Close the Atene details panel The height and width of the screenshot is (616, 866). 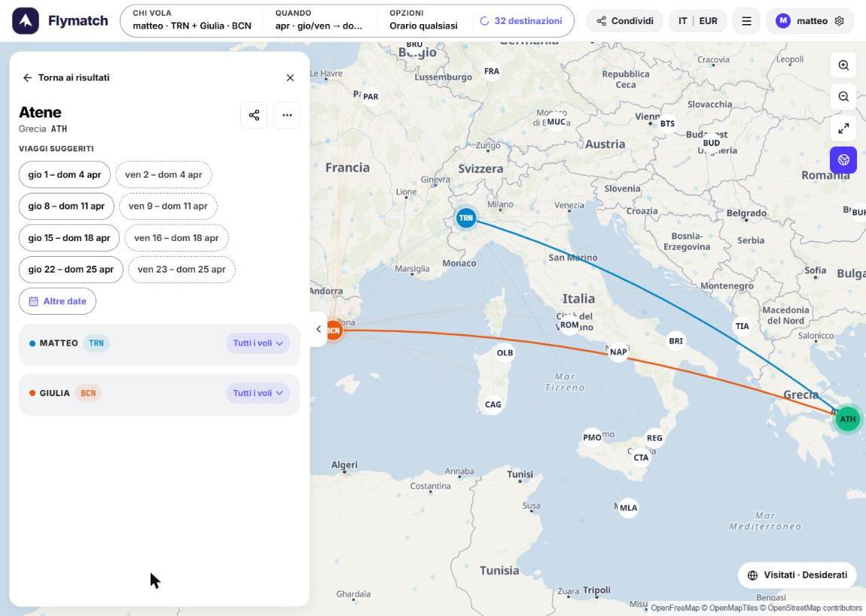pos(290,78)
